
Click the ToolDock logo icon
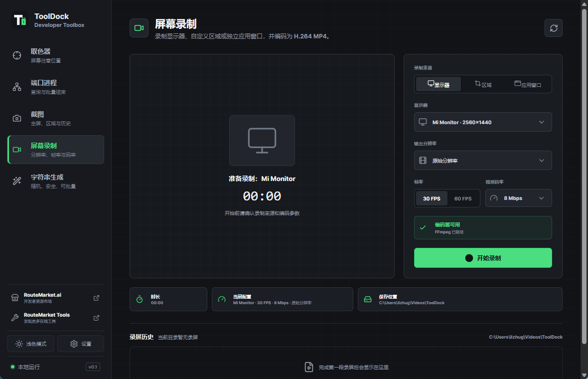click(x=20, y=20)
